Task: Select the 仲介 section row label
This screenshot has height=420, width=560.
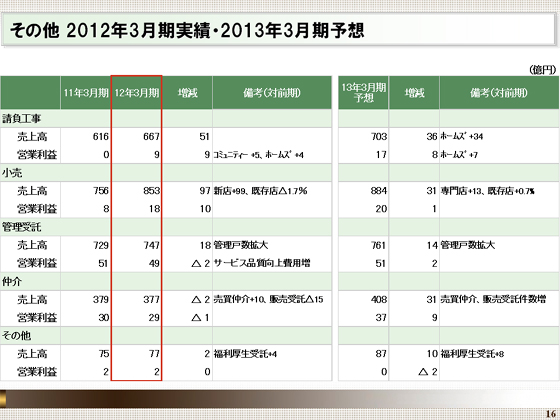Action: 12,281
